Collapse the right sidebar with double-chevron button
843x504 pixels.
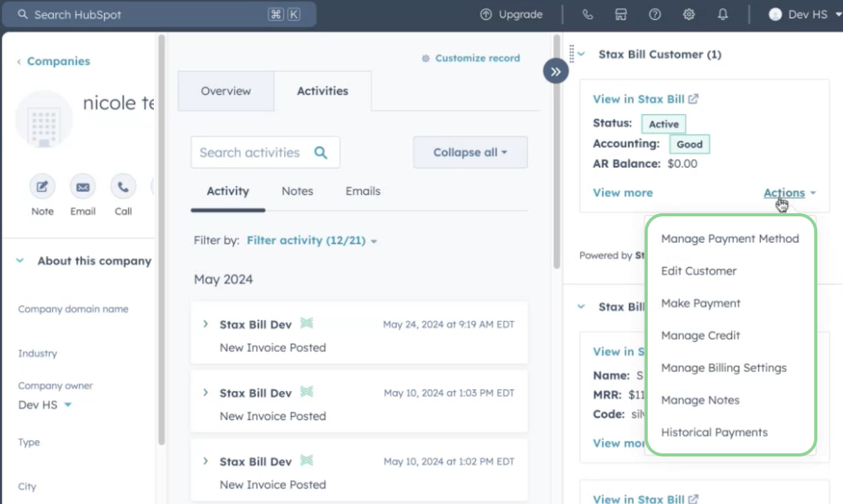[x=556, y=71]
